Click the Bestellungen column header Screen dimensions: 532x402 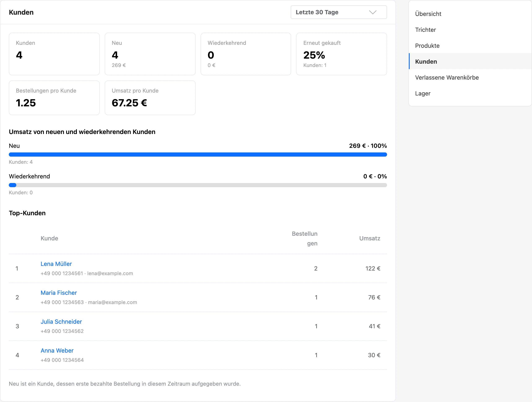pyautogui.click(x=305, y=238)
